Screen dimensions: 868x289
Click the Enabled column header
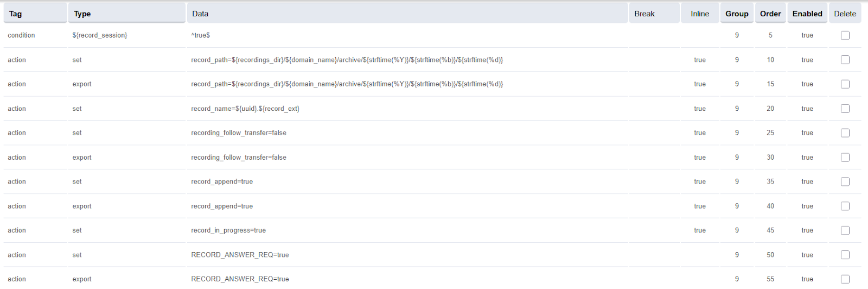(x=807, y=14)
